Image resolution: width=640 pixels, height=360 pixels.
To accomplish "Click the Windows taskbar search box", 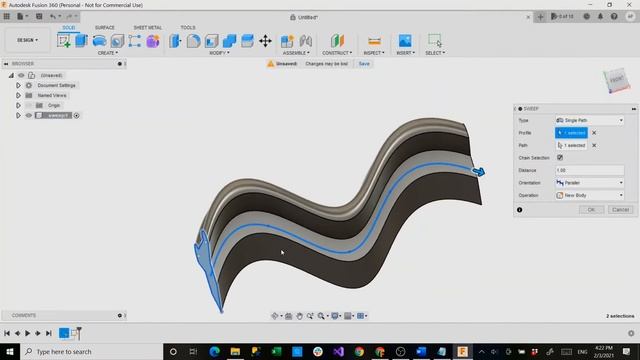I will (91, 352).
